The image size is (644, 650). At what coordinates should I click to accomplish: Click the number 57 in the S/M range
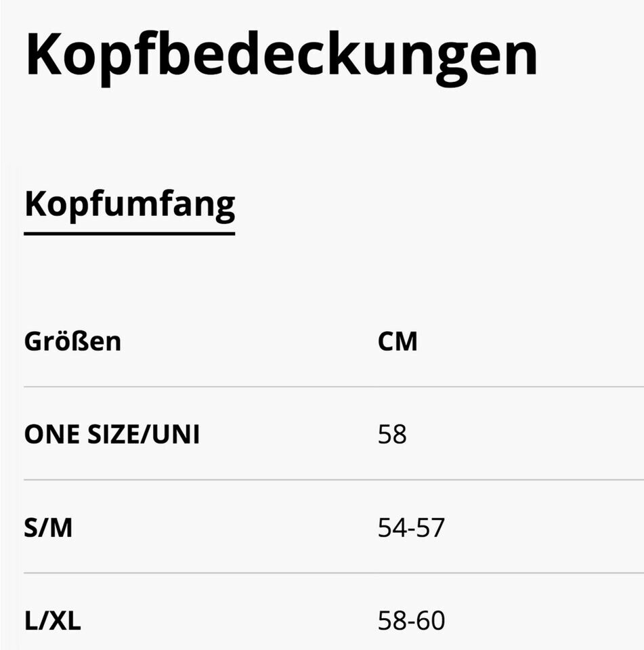(x=431, y=528)
